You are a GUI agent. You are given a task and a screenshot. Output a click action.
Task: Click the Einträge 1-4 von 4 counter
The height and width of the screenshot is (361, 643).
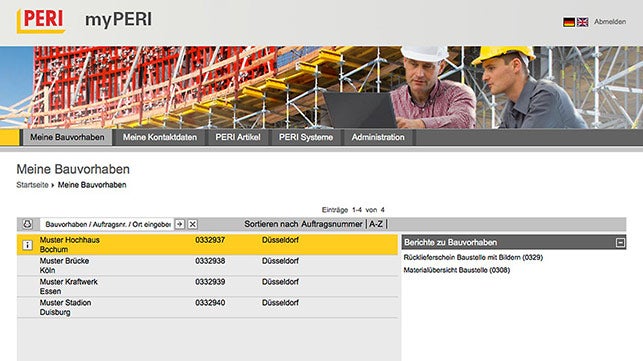point(353,210)
